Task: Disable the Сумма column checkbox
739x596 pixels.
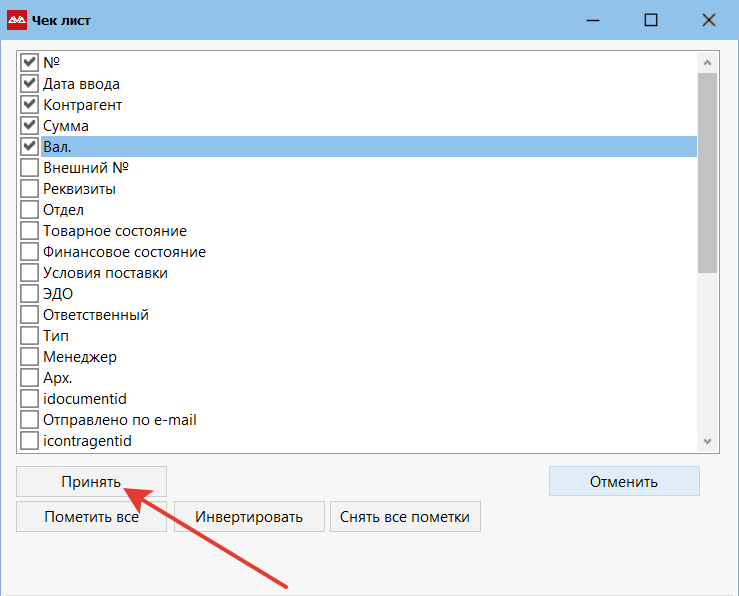Action: point(29,126)
